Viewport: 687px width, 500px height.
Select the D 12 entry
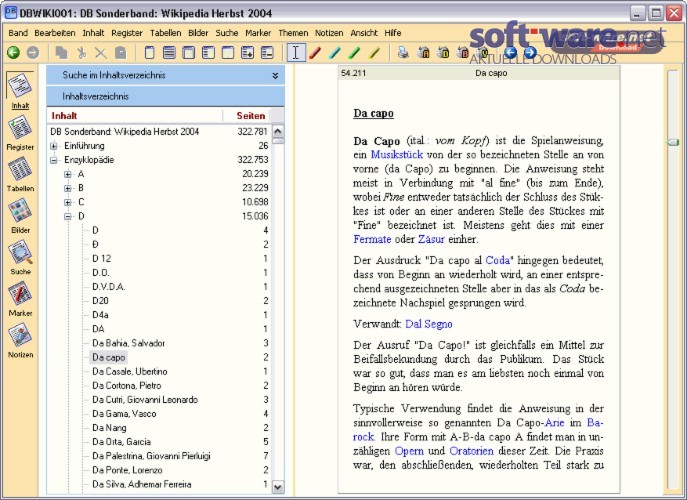[x=102, y=259]
